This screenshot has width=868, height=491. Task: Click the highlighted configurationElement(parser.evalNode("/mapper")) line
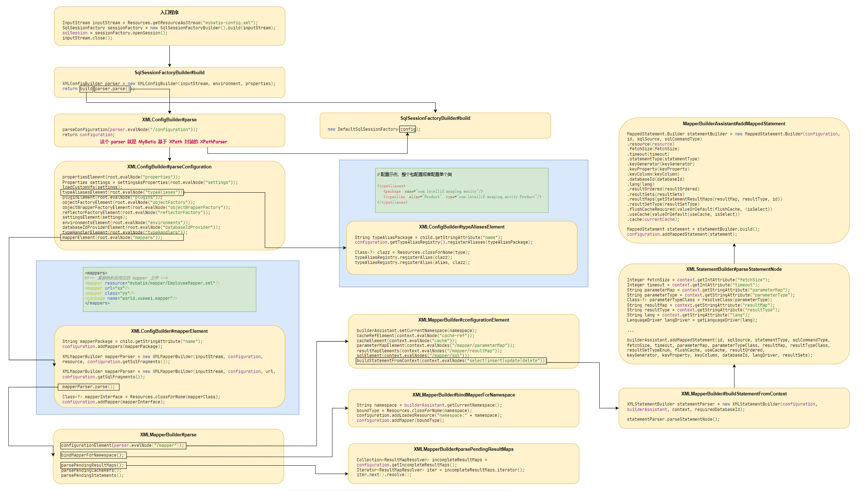point(123,446)
